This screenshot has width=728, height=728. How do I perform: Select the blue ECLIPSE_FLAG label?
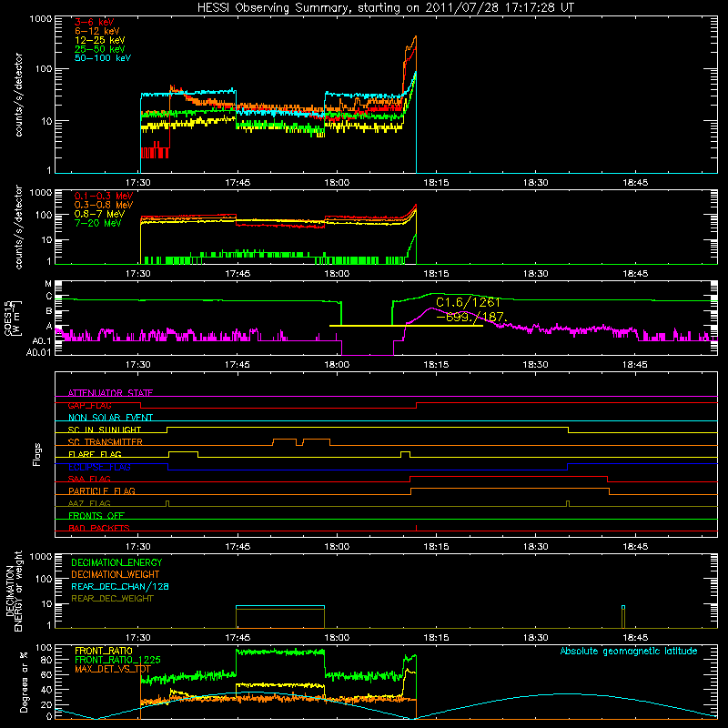[99, 467]
